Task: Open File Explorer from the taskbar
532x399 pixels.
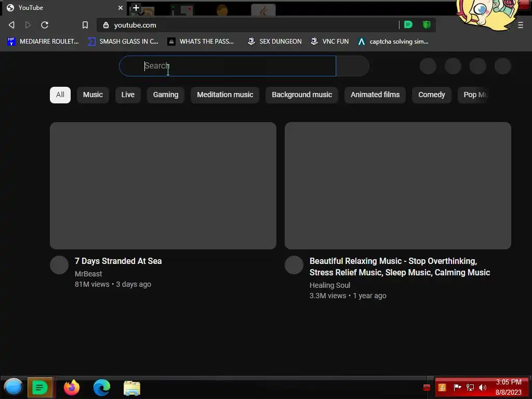Action: (131, 388)
